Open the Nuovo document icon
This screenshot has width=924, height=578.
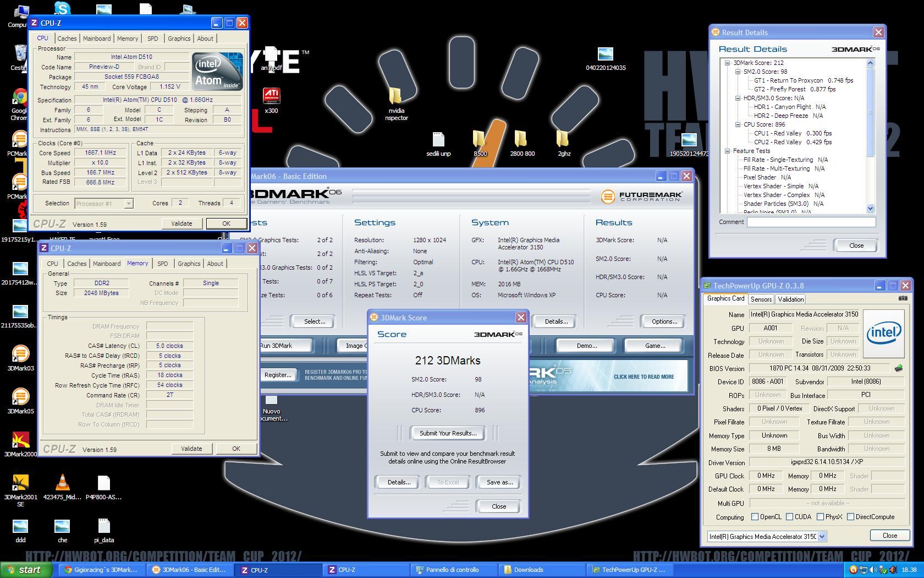(x=272, y=408)
